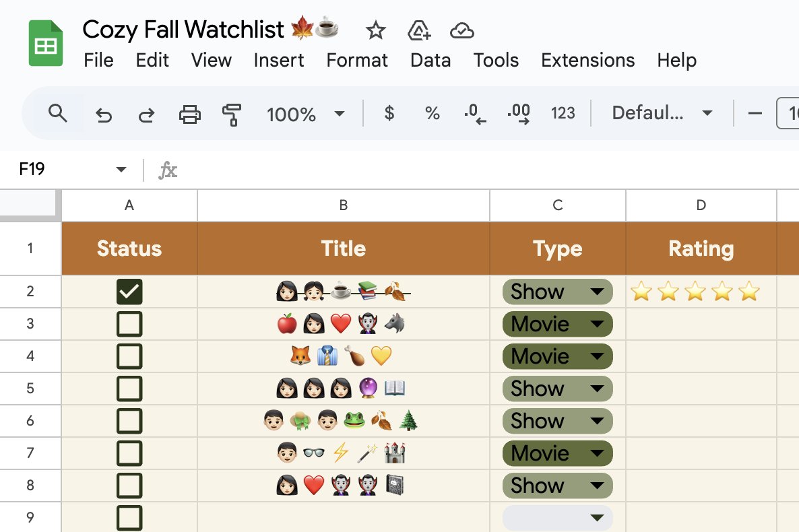Screen dimensions: 799x532
Task: Apply percent format
Action: click(432, 113)
